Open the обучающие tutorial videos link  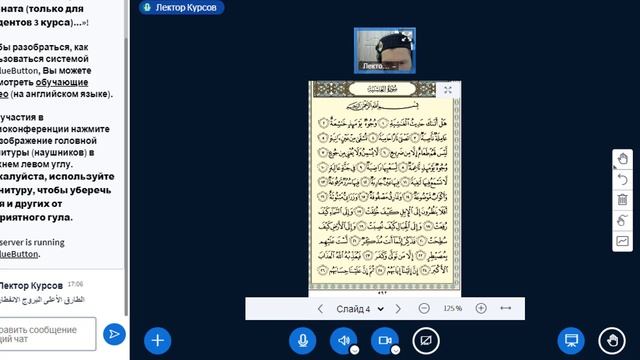[62, 82]
